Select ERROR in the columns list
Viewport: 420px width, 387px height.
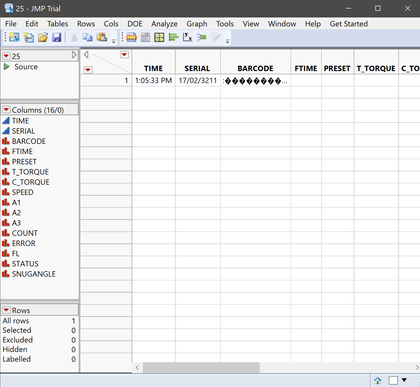click(24, 243)
